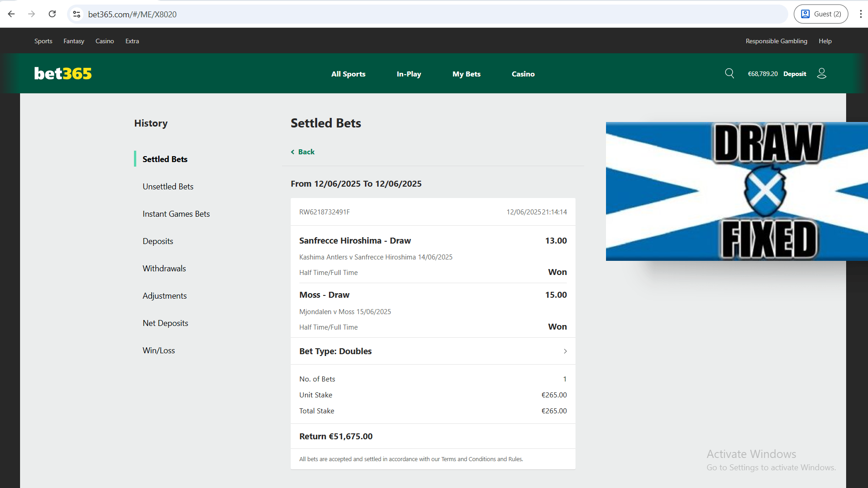This screenshot has height=488, width=868.
Task: Select Deposits in sidebar
Action: point(158,241)
